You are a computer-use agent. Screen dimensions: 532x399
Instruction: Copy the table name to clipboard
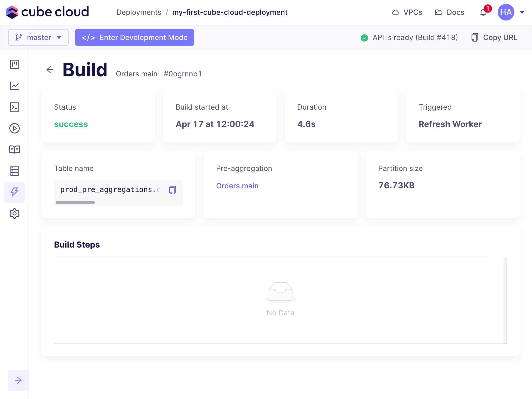[x=172, y=190]
